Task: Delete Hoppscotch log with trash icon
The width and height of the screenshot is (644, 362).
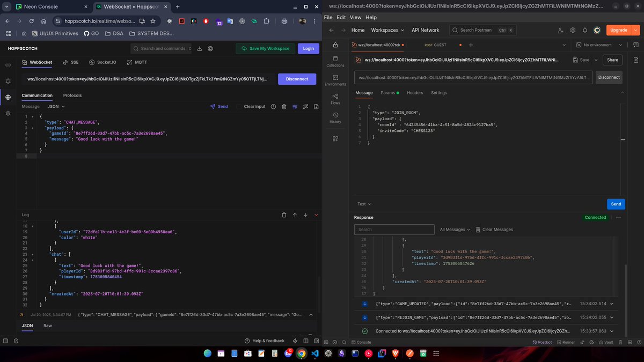Action: [284, 215]
